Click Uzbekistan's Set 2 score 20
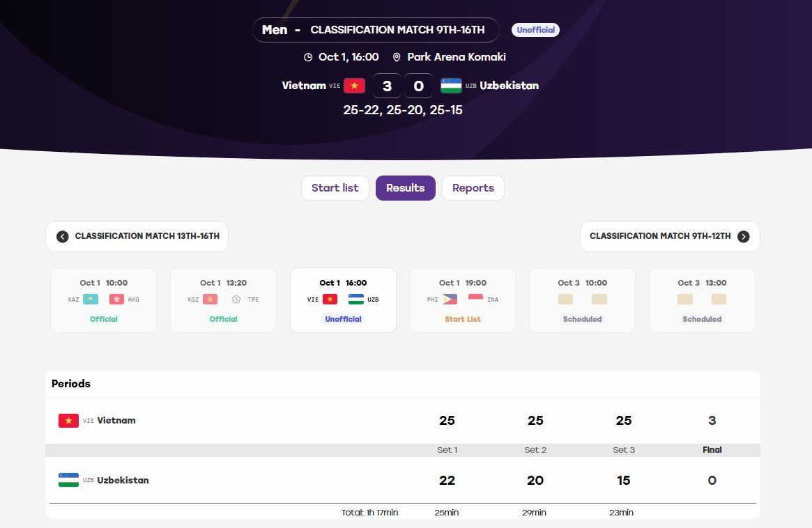This screenshot has width=812, height=528. pos(535,481)
